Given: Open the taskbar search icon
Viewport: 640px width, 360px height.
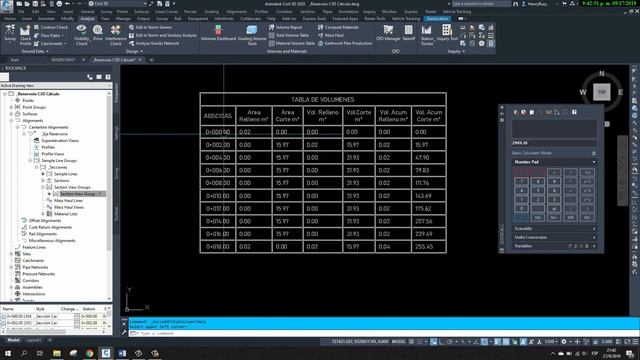Looking at the screenshot, I should click(x=24, y=353).
